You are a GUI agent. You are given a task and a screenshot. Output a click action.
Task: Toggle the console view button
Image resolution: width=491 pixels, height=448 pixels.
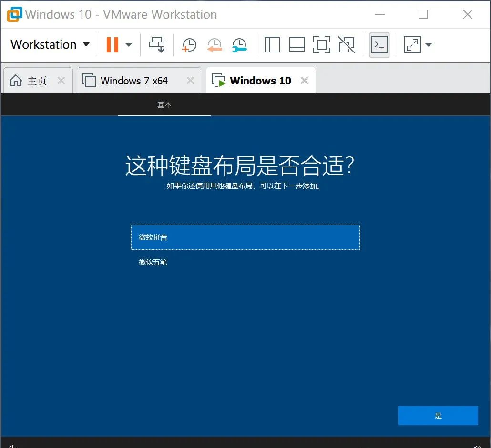tap(379, 44)
